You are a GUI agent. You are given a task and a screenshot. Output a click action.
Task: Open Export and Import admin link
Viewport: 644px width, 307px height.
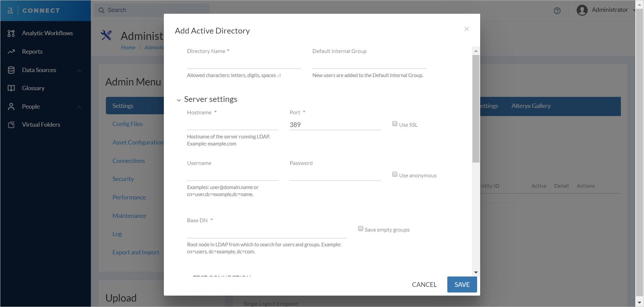(x=136, y=252)
